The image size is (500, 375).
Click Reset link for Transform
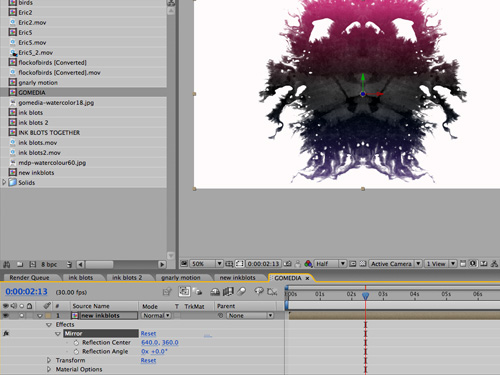[148, 361]
